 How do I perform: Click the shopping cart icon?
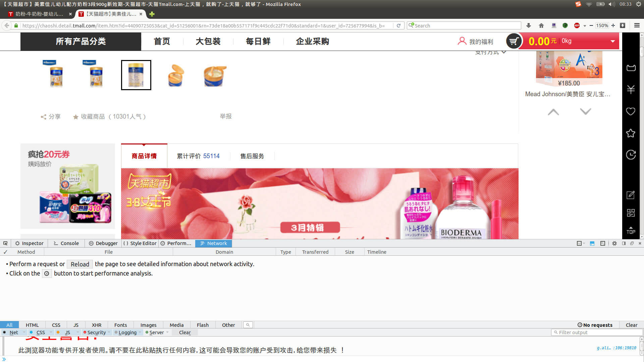514,41
